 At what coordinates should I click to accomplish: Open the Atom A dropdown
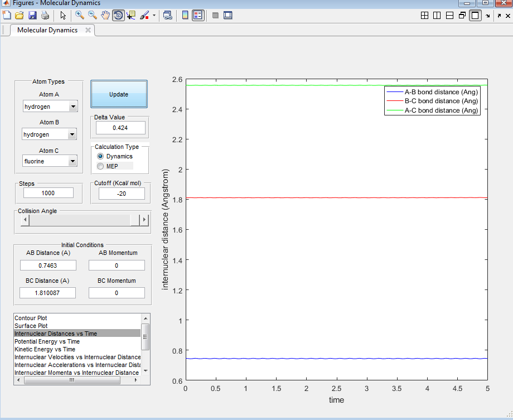coord(72,107)
